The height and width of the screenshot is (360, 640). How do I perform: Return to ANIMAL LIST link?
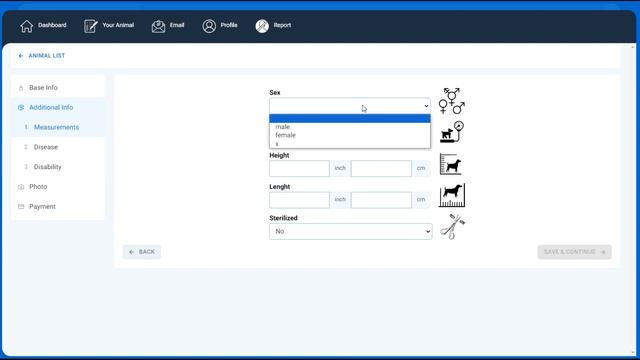(x=47, y=56)
